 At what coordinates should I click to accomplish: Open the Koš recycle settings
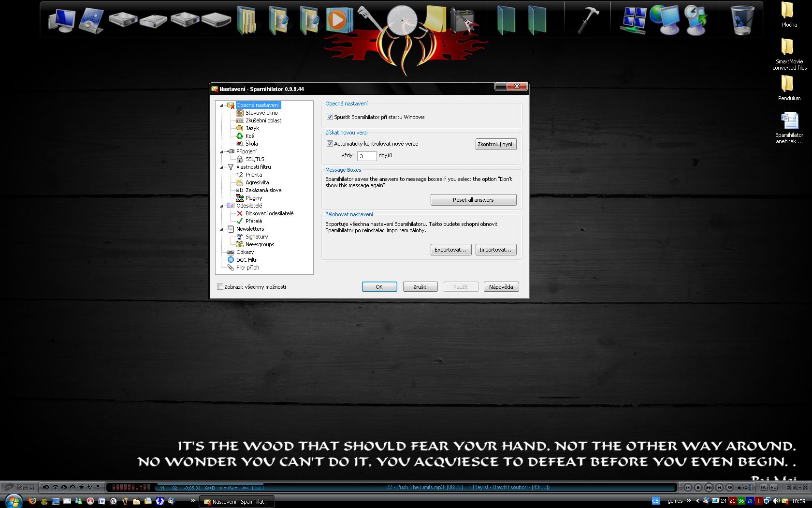click(249, 136)
